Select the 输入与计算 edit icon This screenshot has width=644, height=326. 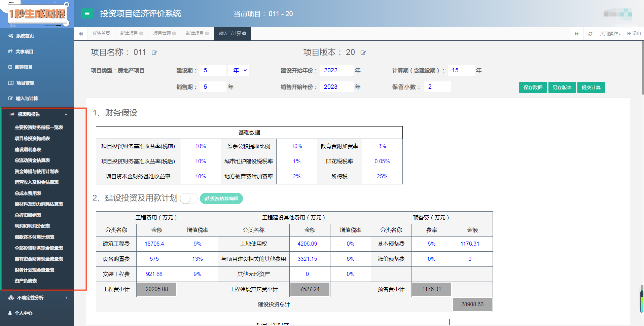pyautogui.click(x=10, y=98)
